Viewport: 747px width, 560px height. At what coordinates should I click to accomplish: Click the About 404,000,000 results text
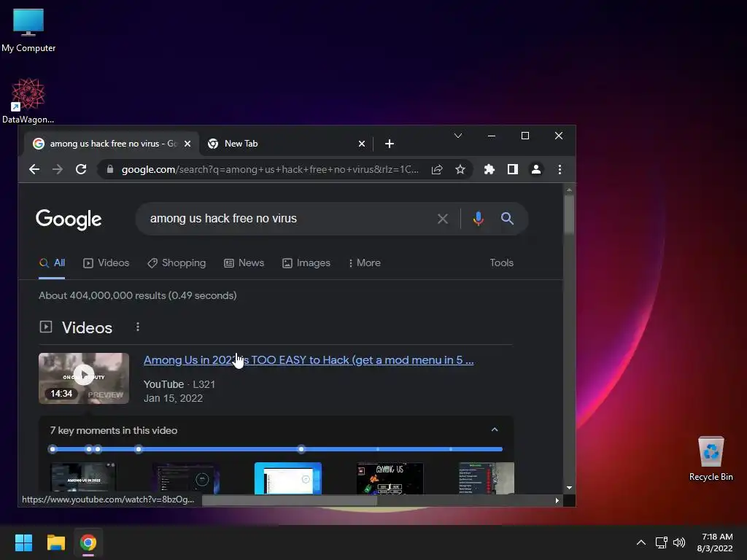point(138,295)
